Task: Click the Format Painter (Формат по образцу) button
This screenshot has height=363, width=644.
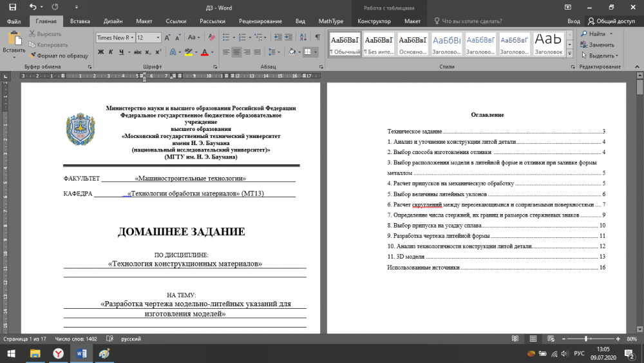Action: (x=57, y=55)
